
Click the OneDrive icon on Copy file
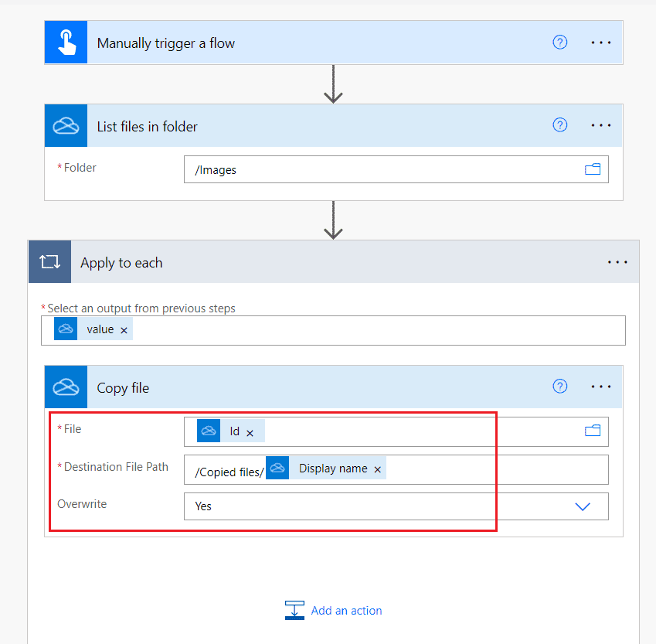[x=66, y=387]
